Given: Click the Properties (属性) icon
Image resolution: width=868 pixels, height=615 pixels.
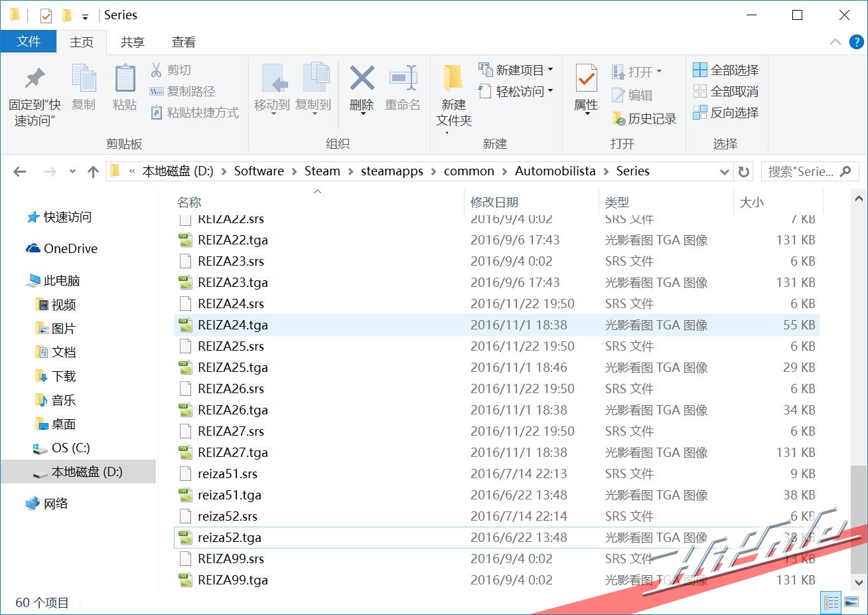Looking at the screenshot, I should (x=586, y=78).
